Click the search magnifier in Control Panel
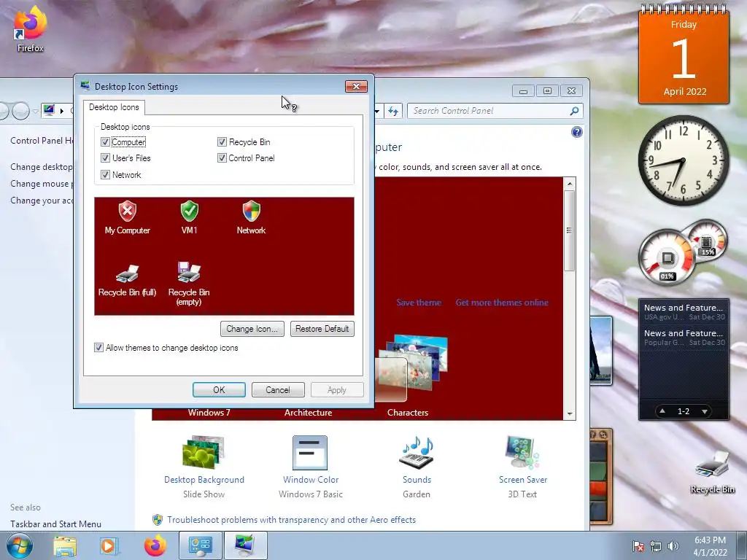The image size is (747, 560). point(574,111)
